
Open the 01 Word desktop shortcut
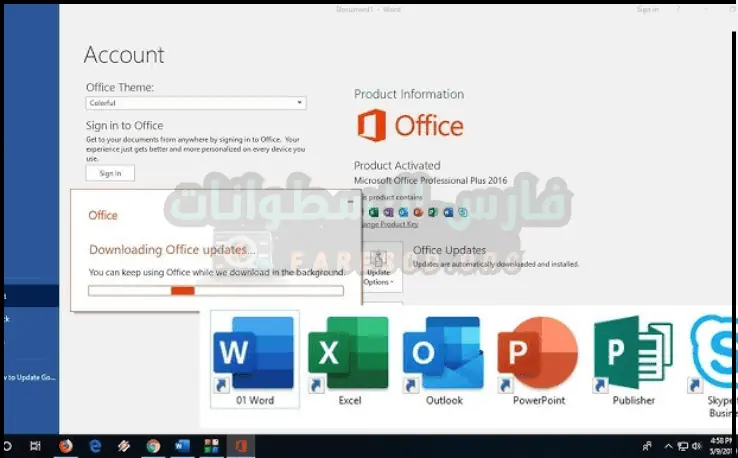254,359
